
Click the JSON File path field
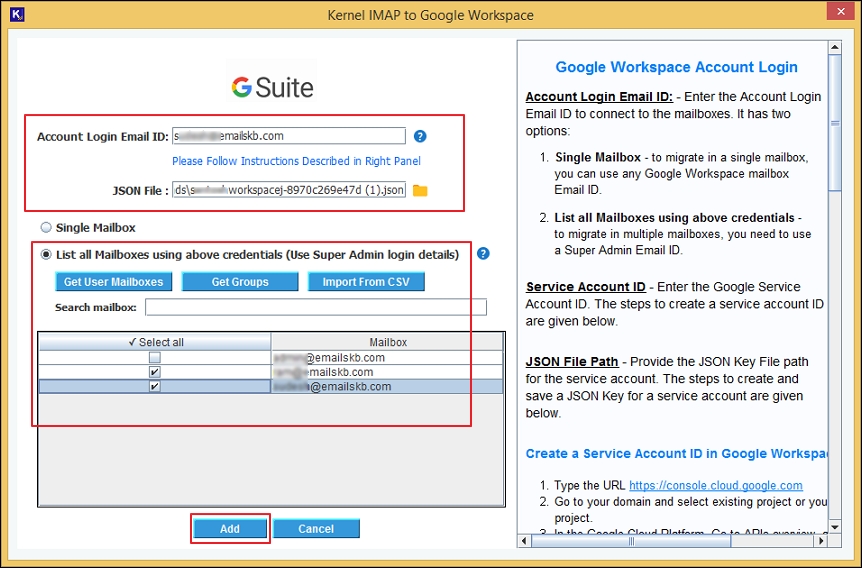coord(289,190)
